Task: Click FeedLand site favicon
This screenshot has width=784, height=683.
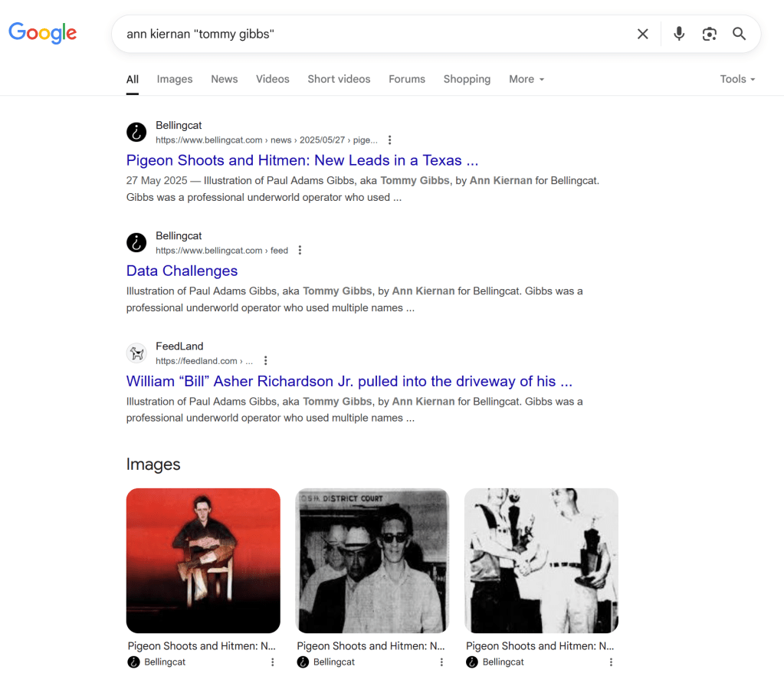Action: click(136, 353)
